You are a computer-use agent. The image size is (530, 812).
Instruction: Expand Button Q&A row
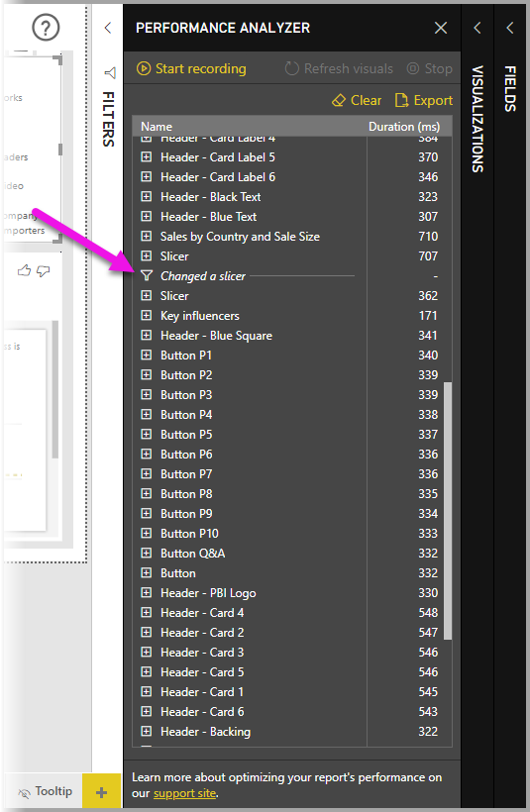(x=147, y=554)
